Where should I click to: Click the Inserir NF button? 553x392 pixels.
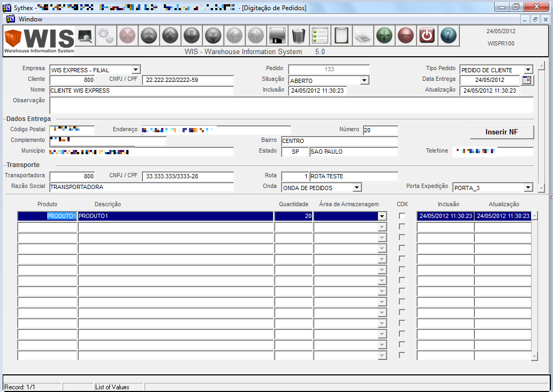502,132
